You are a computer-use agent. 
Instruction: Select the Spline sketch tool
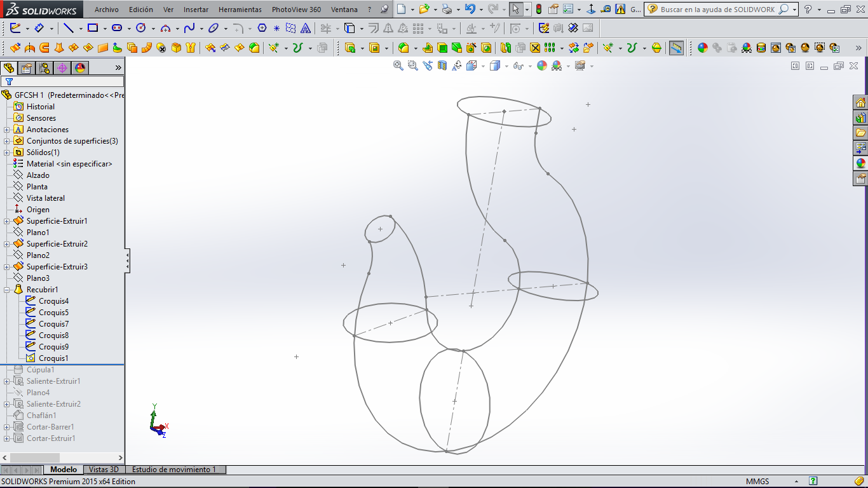coord(189,28)
